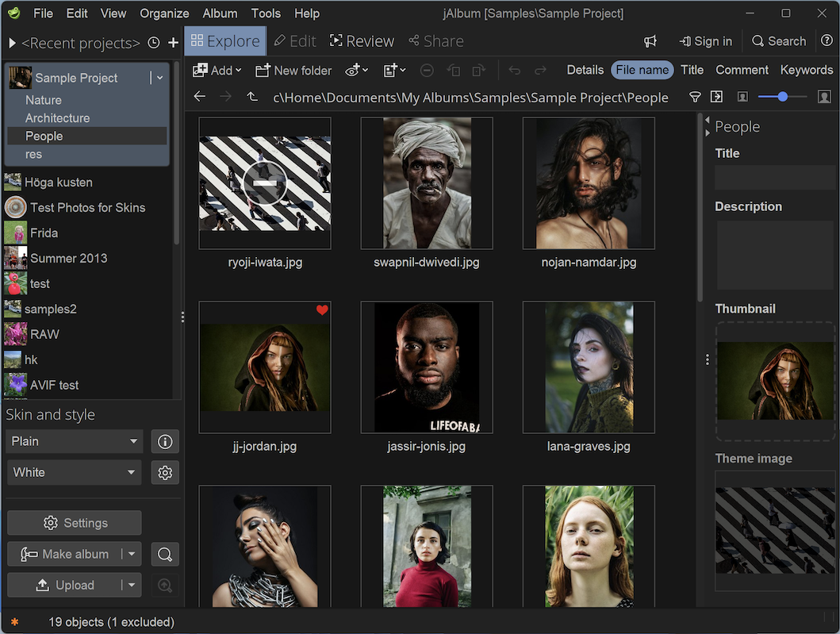Open the White style dropdown
Image resolution: width=840 pixels, height=634 pixels.
(x=74, y=472)
